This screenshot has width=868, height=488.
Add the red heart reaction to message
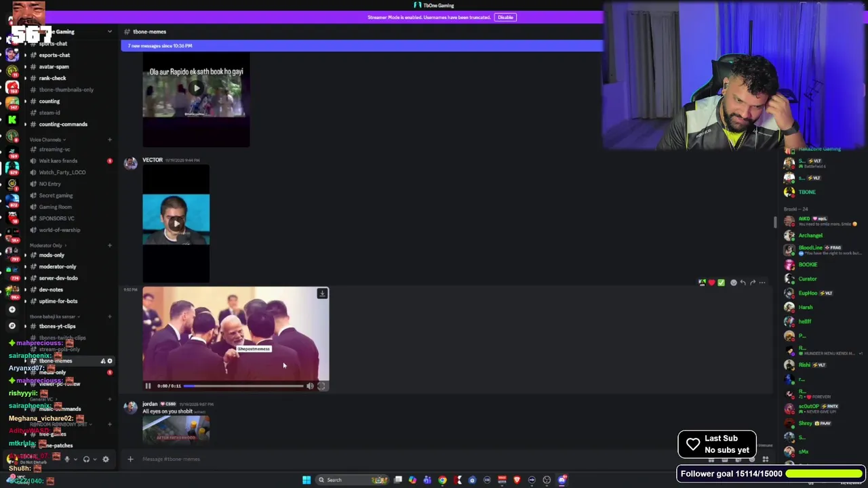[x=711, y=283]
